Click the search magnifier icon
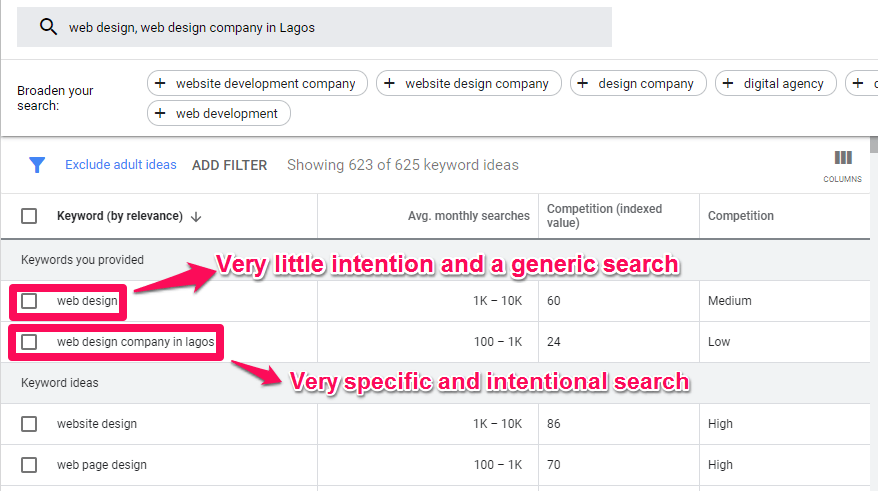The width and height of the screenshot is (878, 491). click(47, 28)
